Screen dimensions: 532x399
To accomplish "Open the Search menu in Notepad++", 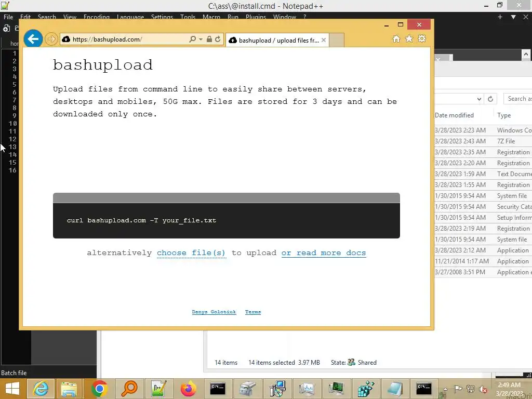I will (x=47, y=17).
